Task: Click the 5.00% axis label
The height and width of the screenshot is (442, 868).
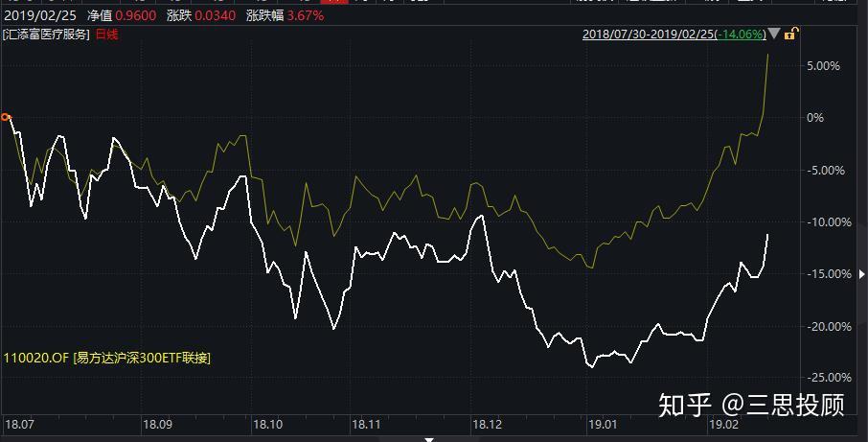Action: point(823,66)
